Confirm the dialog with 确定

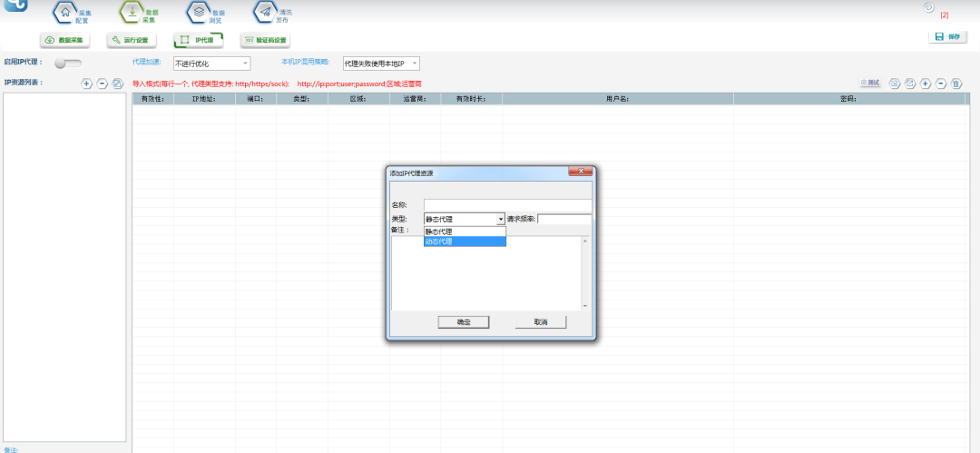click(x=463, y=321)
